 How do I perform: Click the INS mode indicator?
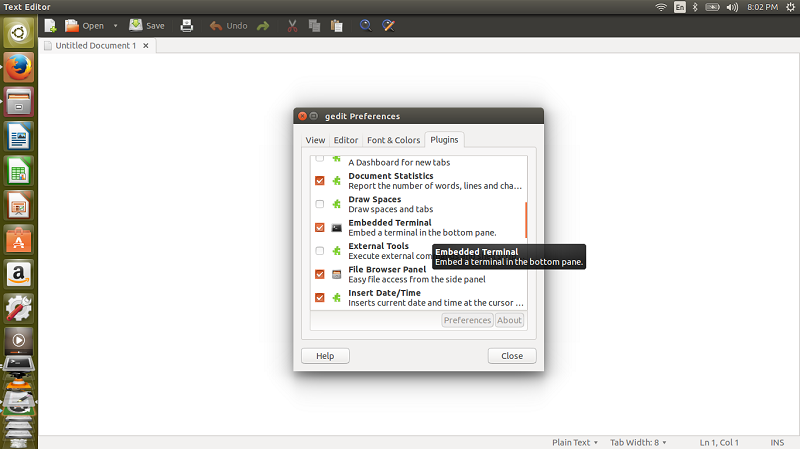click(x=777, y=442)
